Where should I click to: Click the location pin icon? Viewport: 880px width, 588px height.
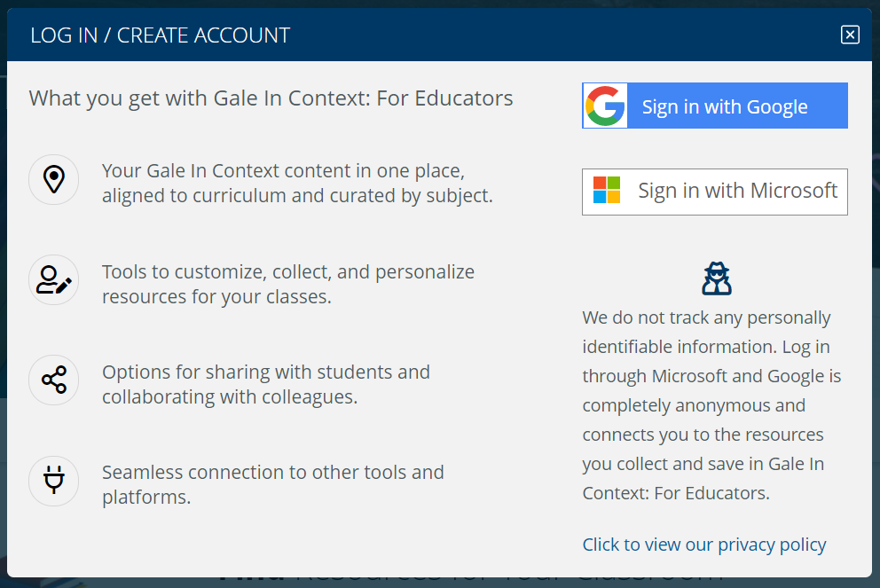coord(54,179)
